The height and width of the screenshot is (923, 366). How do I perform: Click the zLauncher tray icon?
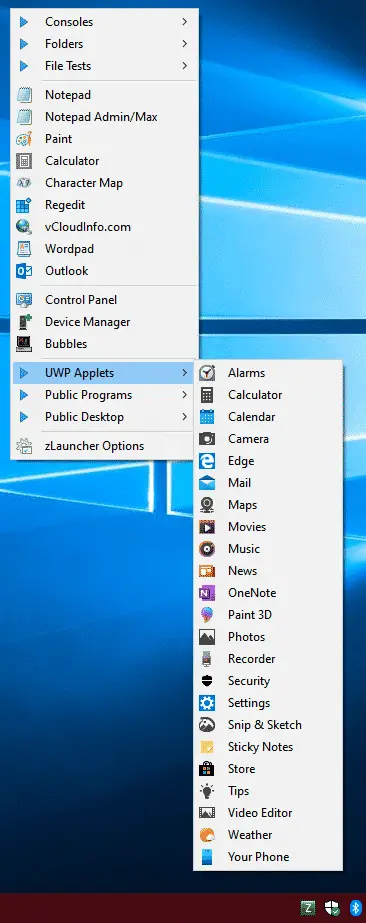[x=308, y=908]
